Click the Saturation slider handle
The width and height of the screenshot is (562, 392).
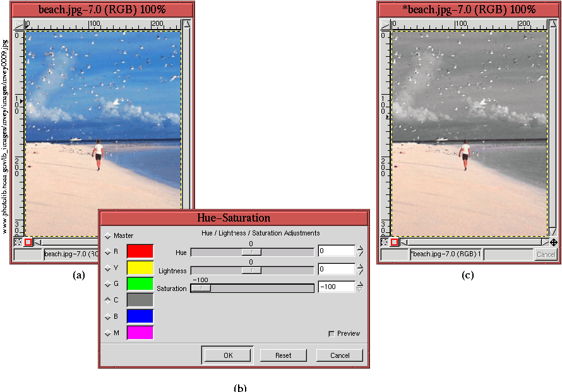pyautogui.click(x=201, y=288)
